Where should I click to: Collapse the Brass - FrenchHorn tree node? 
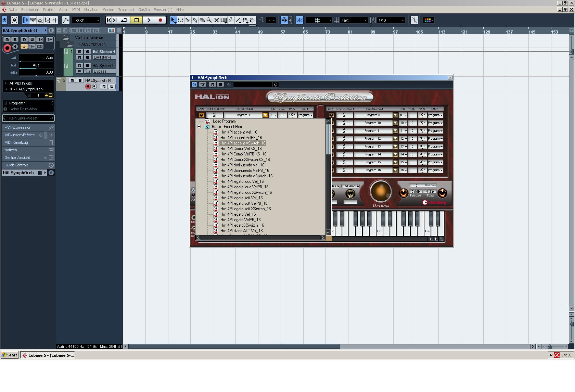(x=199, y=127)
